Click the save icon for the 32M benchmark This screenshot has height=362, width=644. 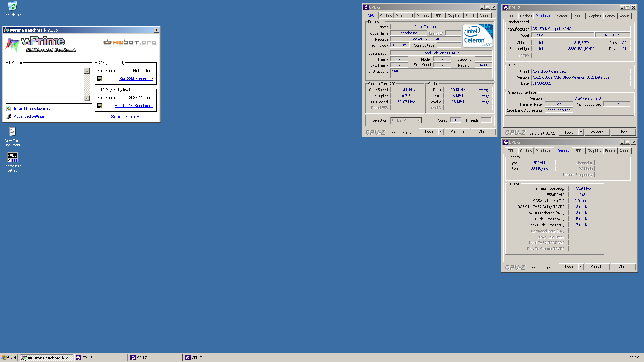click(100, 79)
